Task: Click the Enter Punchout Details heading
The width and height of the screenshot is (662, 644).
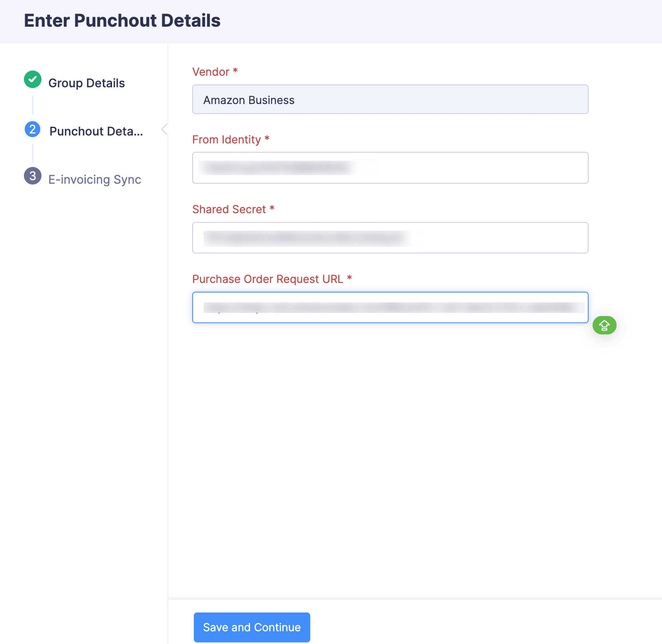Action: [122, 20]
